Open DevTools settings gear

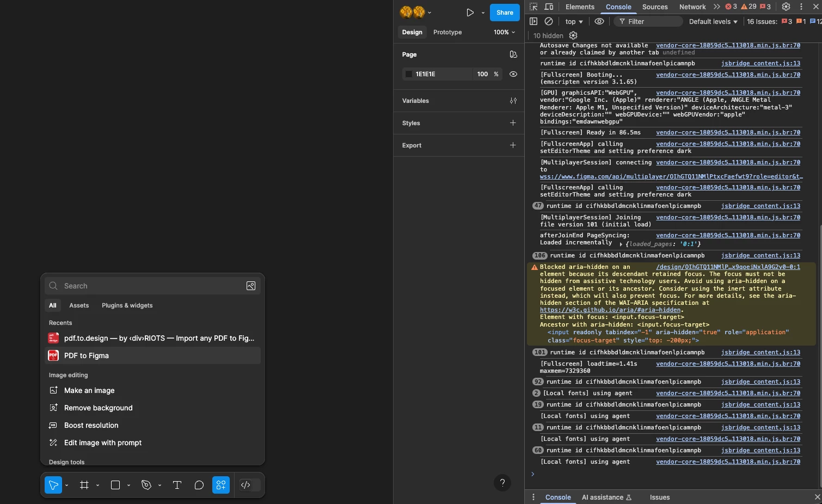(x=786, y=7)
